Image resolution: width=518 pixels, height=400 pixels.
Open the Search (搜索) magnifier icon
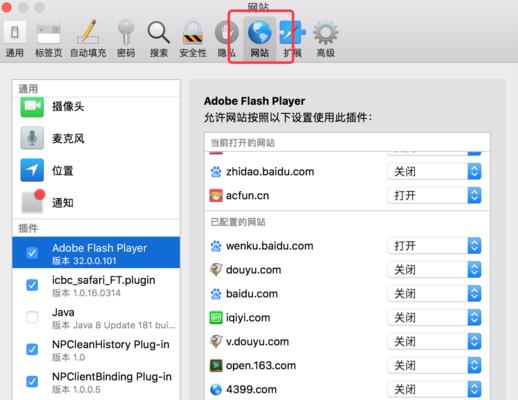(159, 32)
